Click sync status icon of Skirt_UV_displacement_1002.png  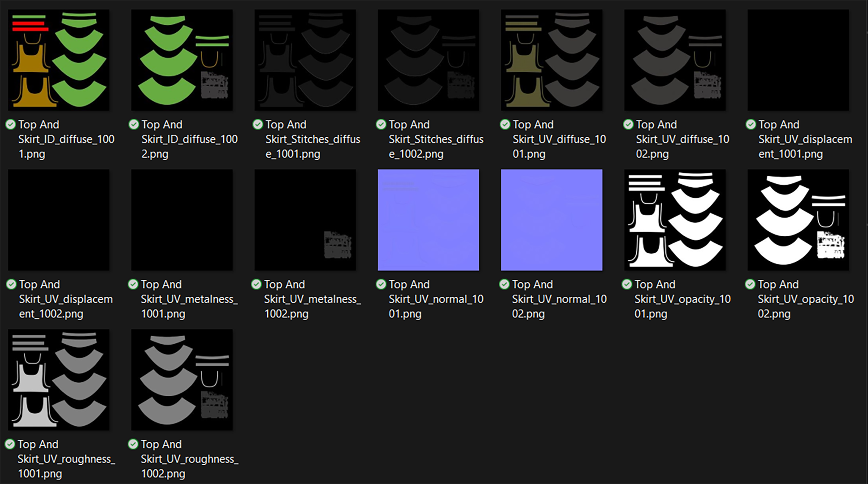tap(11, 284)
